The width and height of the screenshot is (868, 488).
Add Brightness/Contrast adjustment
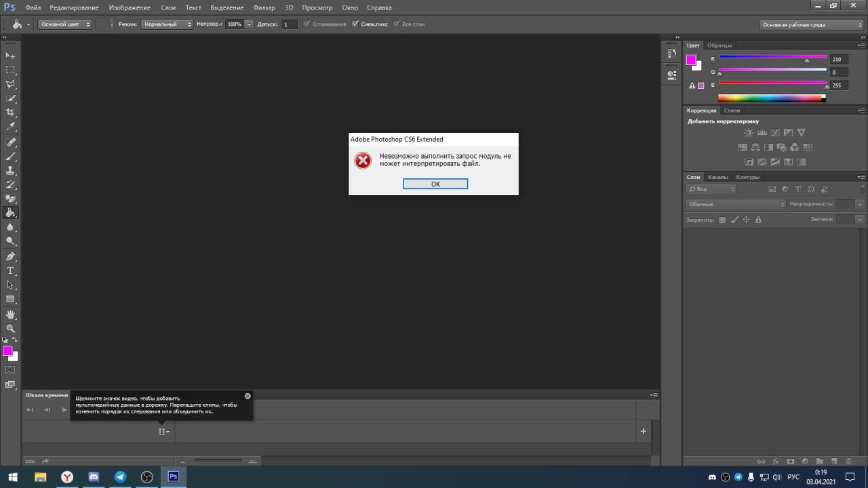[x=749, y=133]
